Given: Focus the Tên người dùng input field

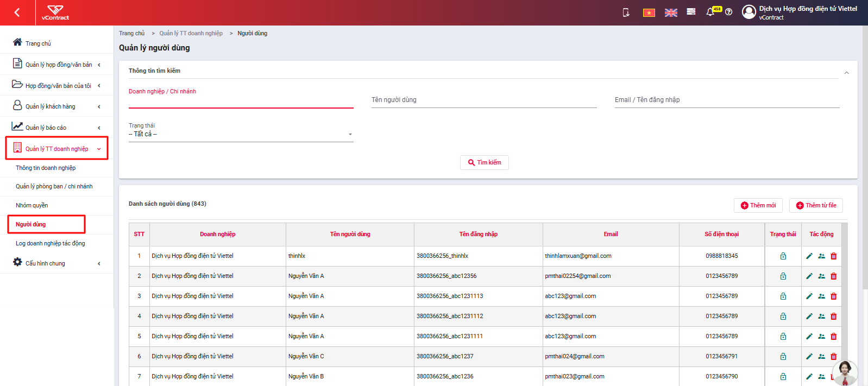Looking at the screenshot, I should (x=484, y=100).
